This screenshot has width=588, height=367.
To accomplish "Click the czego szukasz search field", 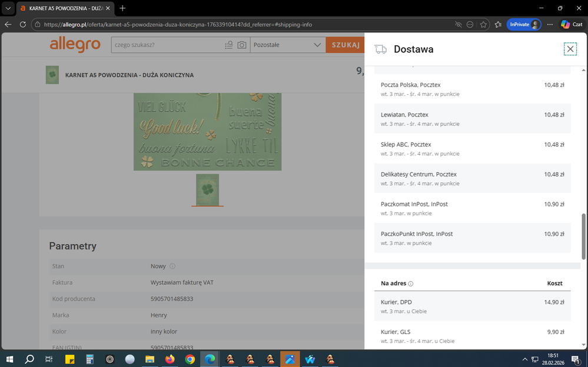I will (x=167, y=45).
